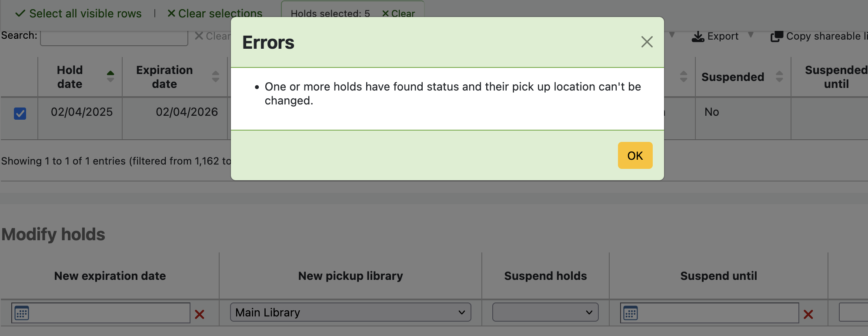
Task: Clear the 5 selected holds
Action: point(398,13)
